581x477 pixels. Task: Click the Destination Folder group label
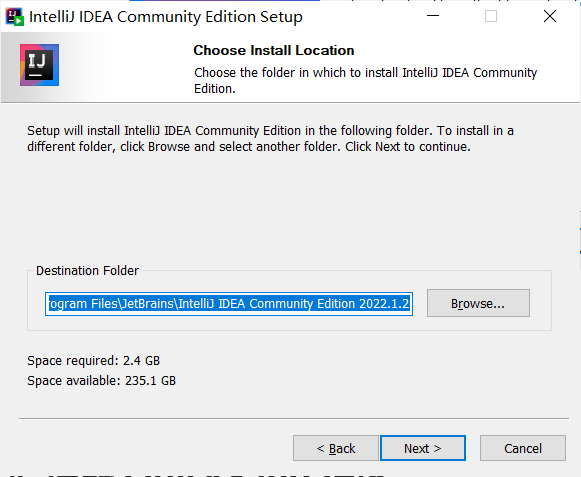pos(87,271)
